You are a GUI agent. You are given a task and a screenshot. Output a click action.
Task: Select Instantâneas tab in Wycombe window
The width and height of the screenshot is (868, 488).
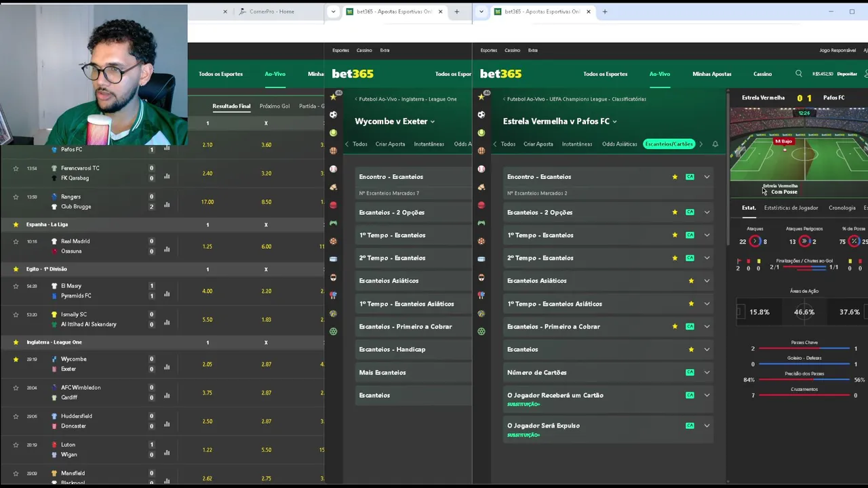(429, 144)
